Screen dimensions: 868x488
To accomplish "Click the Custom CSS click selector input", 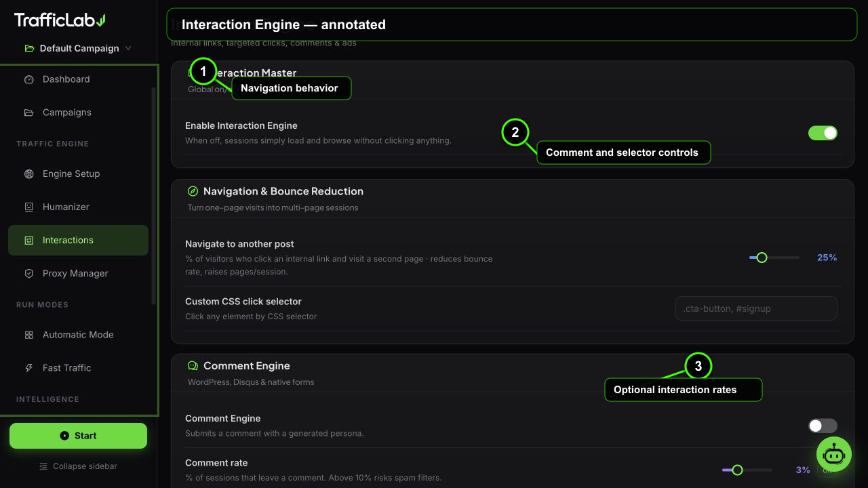I will 755,308.
